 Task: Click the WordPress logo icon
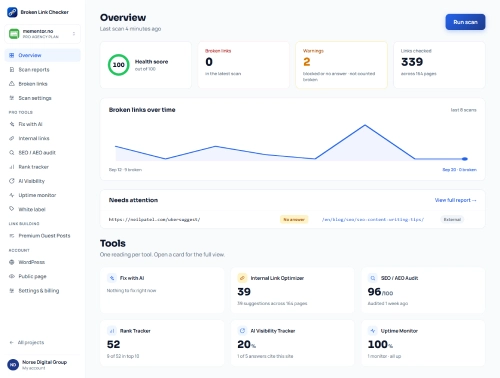point(12,262)
